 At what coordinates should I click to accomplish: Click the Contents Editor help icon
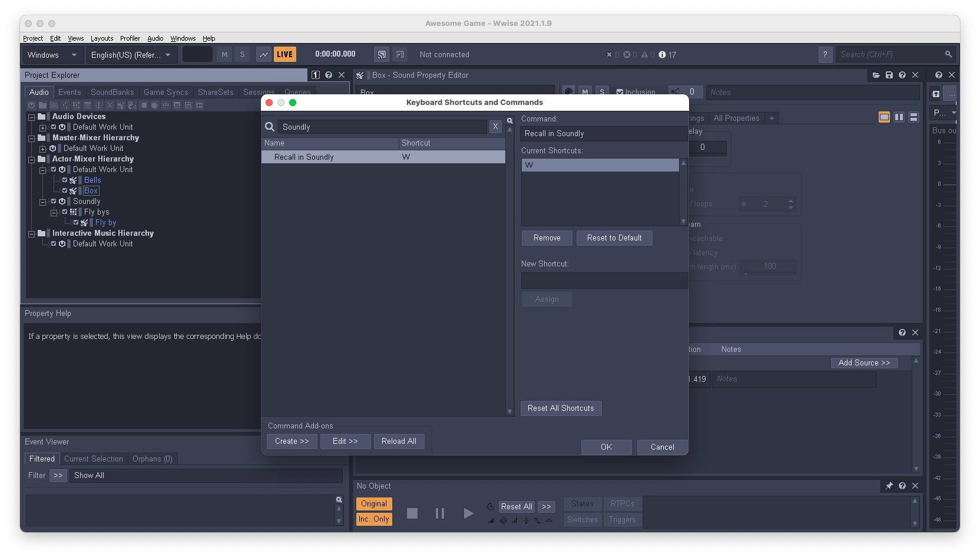tap(902, 333)
